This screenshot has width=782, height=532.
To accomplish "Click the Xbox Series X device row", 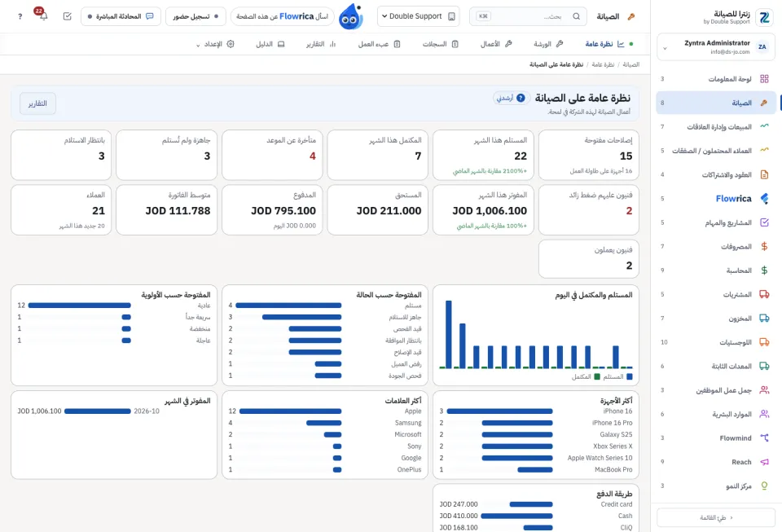I will pos(536,446).
